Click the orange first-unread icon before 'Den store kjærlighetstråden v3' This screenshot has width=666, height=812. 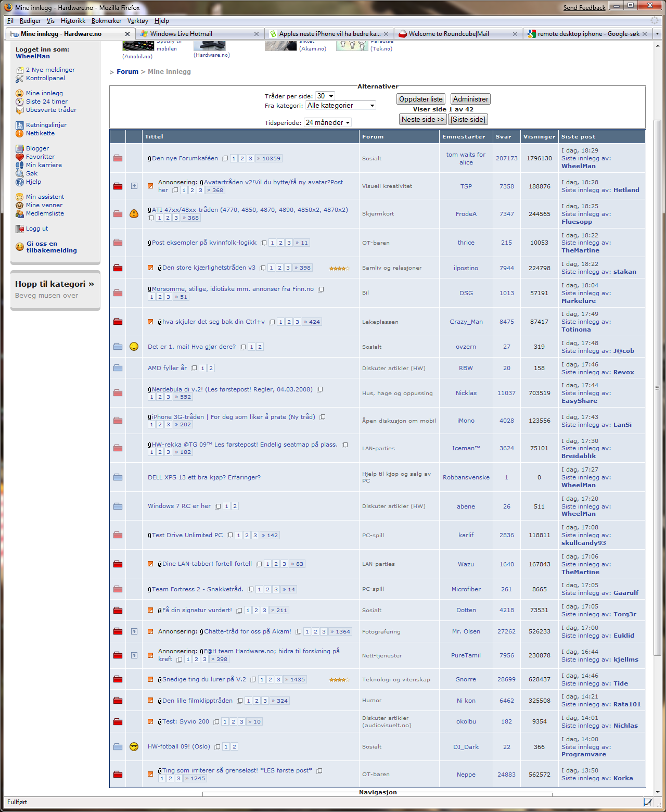pyautogui.click(x=150, y=268)
